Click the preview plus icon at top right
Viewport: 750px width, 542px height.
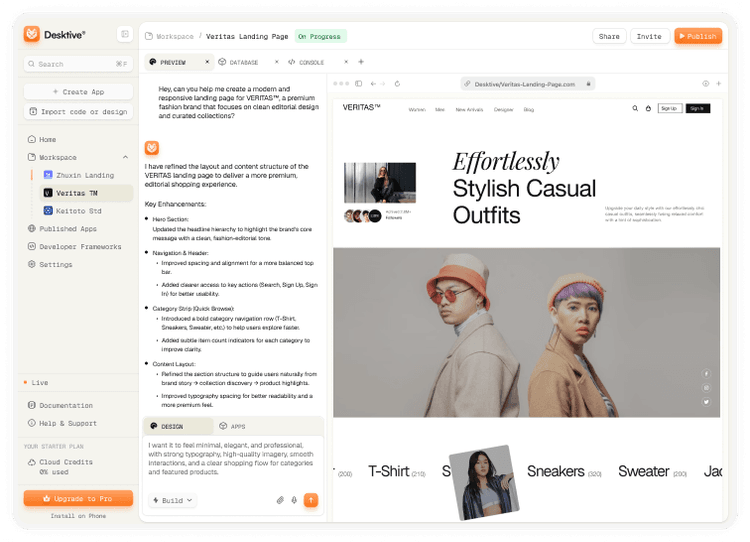pos(718,83)
